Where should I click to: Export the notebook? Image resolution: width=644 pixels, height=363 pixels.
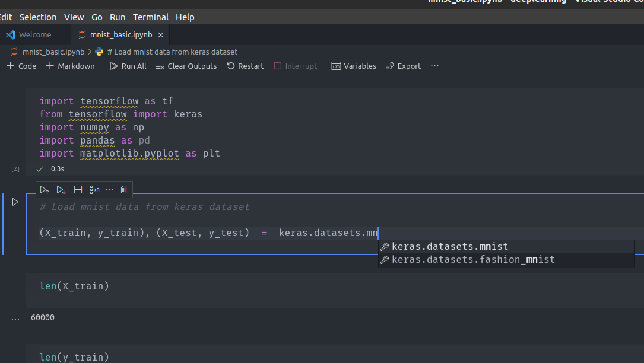[404, 66]
